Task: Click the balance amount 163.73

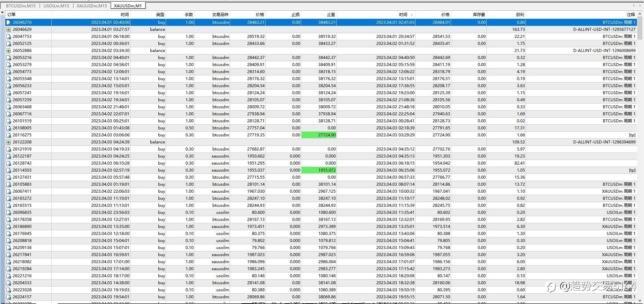Action: click(x=519, y=29)
